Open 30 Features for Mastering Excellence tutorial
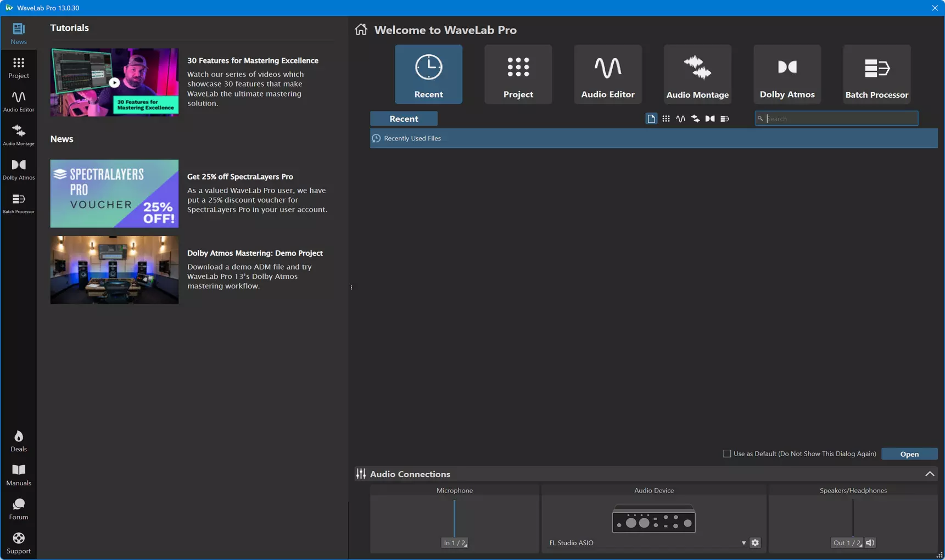 (253, 60)
